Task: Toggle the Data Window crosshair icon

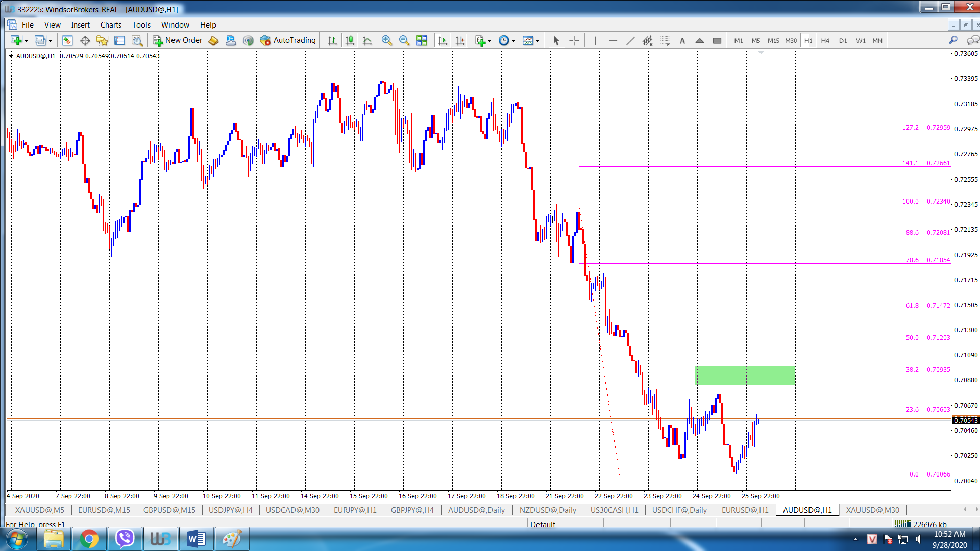Action: pos(85,40)
